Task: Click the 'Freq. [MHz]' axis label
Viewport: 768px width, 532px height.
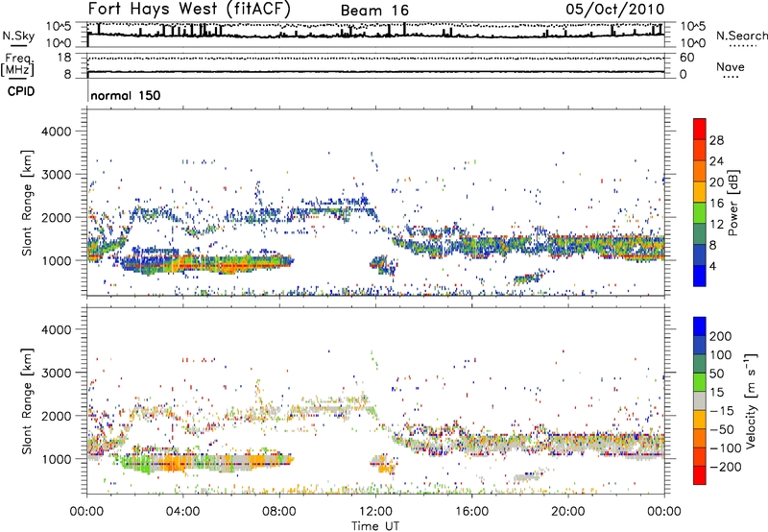Action: [x=17, y=65]
